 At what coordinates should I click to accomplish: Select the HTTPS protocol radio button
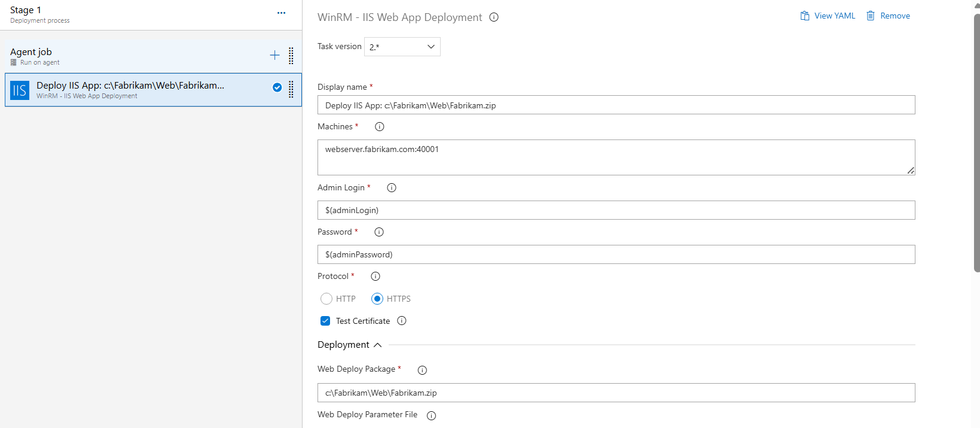coord(377,299)
